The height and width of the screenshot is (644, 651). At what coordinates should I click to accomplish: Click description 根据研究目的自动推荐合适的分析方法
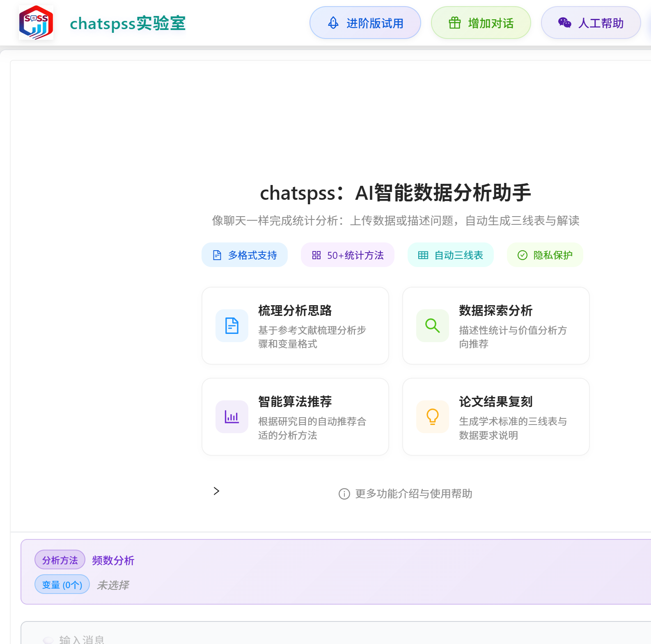click(312, 428)
